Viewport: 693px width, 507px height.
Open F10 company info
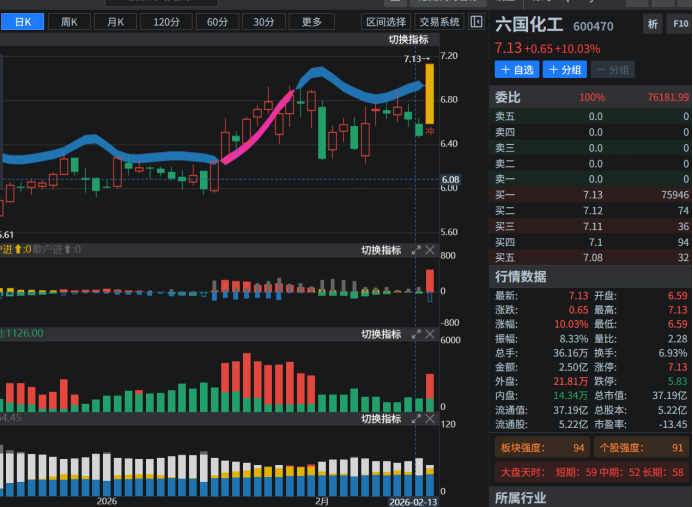[678, 25]
